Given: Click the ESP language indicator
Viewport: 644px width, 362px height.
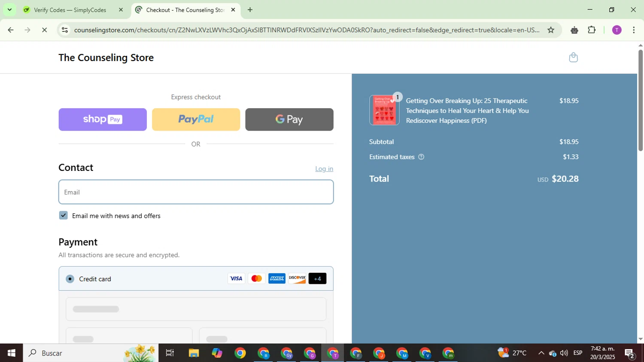Looking at the screenshot, I should 577,353.
